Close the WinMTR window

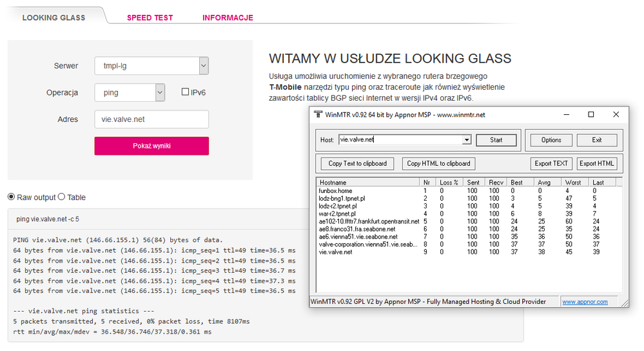click(x=616, y=114)
